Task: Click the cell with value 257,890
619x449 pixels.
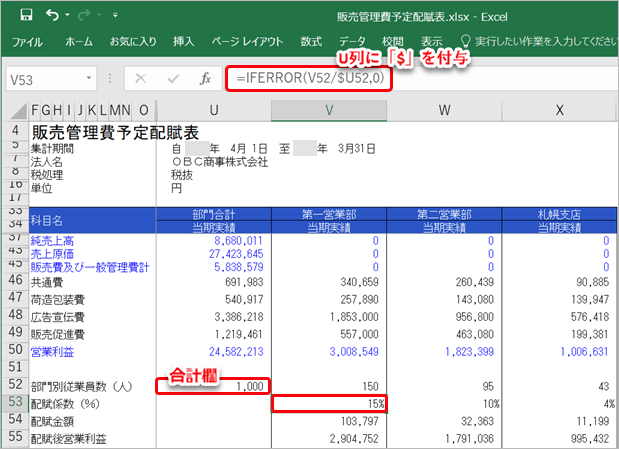Action: 359,300
